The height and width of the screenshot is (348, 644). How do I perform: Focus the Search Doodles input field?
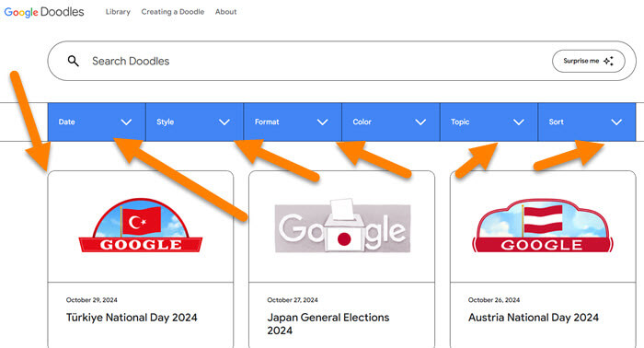(x=312, y=61)
